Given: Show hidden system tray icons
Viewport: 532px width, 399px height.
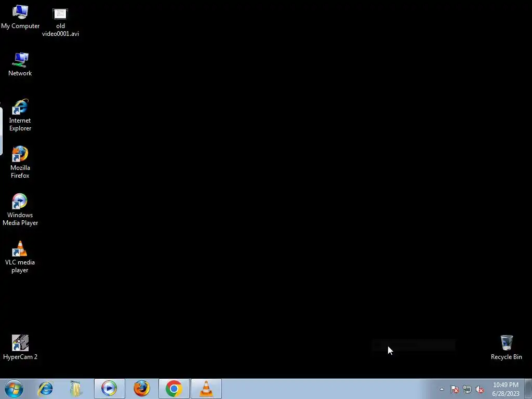Looking at the screenshot, I should pos(442,390).
